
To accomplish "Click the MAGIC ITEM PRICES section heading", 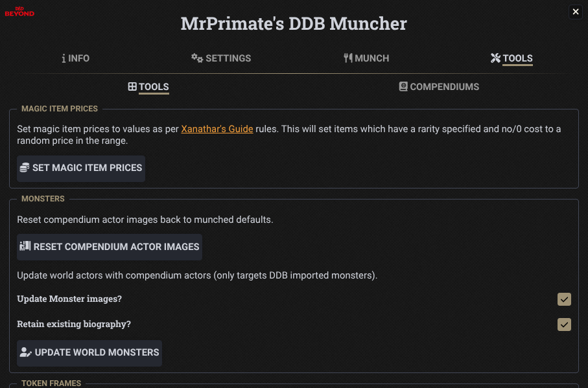I will (60, 109).
